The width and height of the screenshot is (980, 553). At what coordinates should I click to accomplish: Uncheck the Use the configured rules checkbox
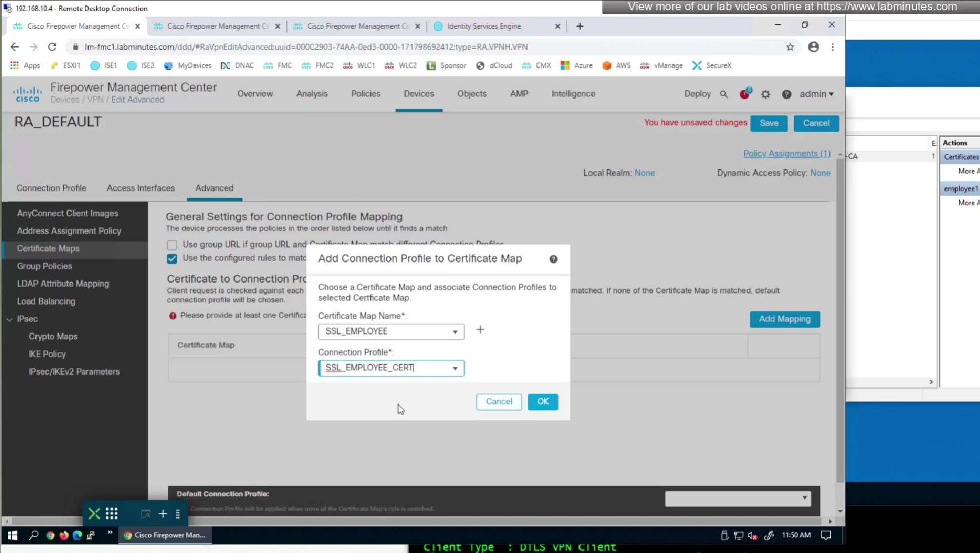pos(172,258)
